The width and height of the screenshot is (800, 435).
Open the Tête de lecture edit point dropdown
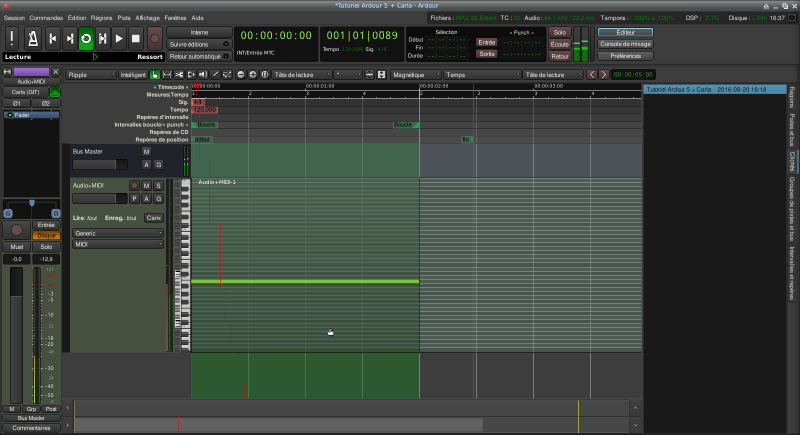(553, 75)
